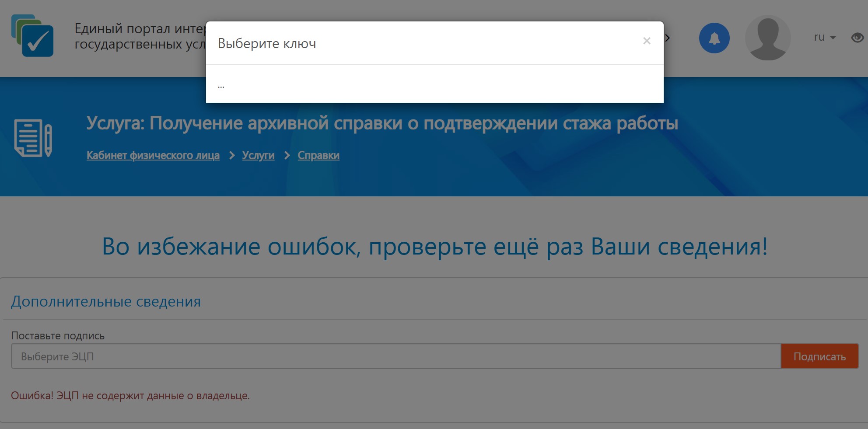The height and width of the screenshot is (429, 868).
Task: Select the "..." placeholder in key dialog
Action: tap(221, 86)
